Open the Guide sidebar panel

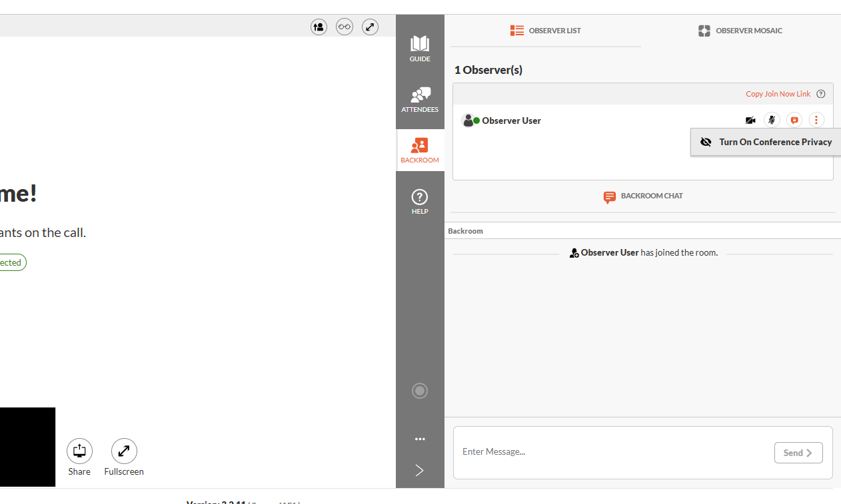pos(420,49)
